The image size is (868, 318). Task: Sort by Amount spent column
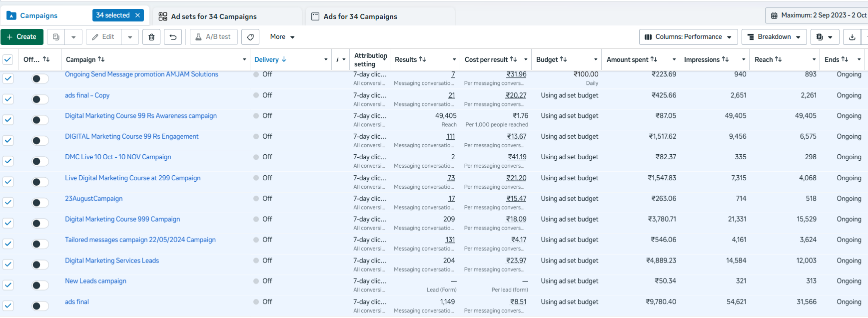pyautogui.click(x=632, y=59)
